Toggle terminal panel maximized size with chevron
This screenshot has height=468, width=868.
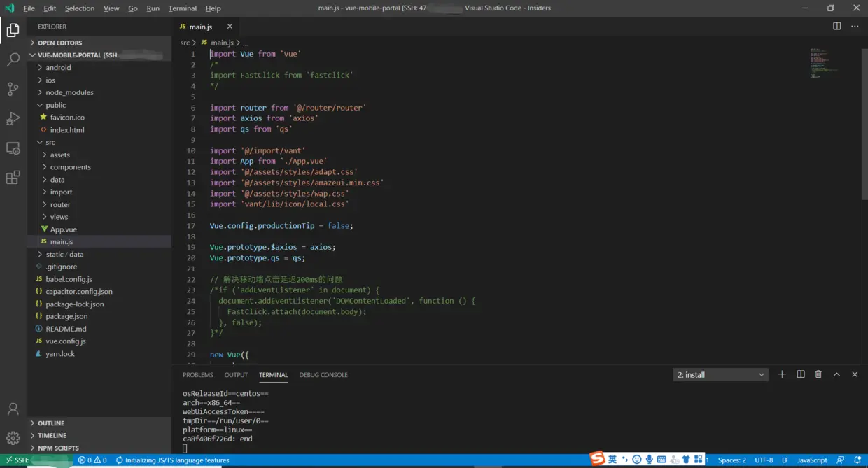836,374
